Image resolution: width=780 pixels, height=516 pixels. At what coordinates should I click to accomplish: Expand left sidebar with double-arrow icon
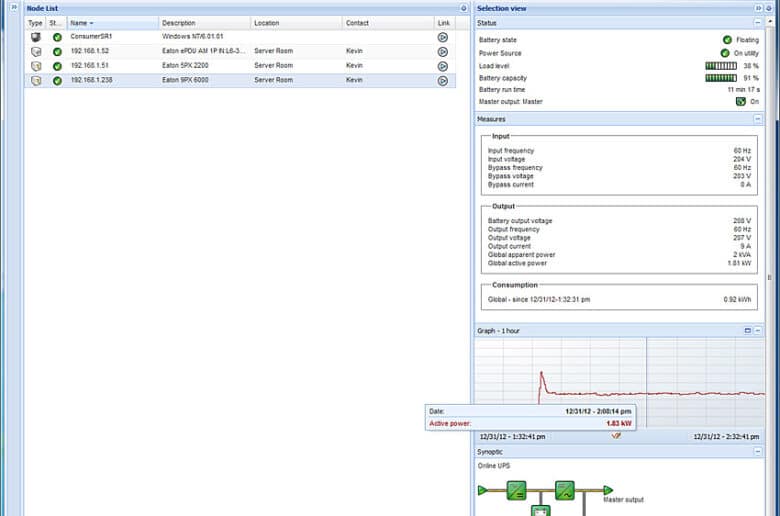pyautogui.click(x=14, y=7)
